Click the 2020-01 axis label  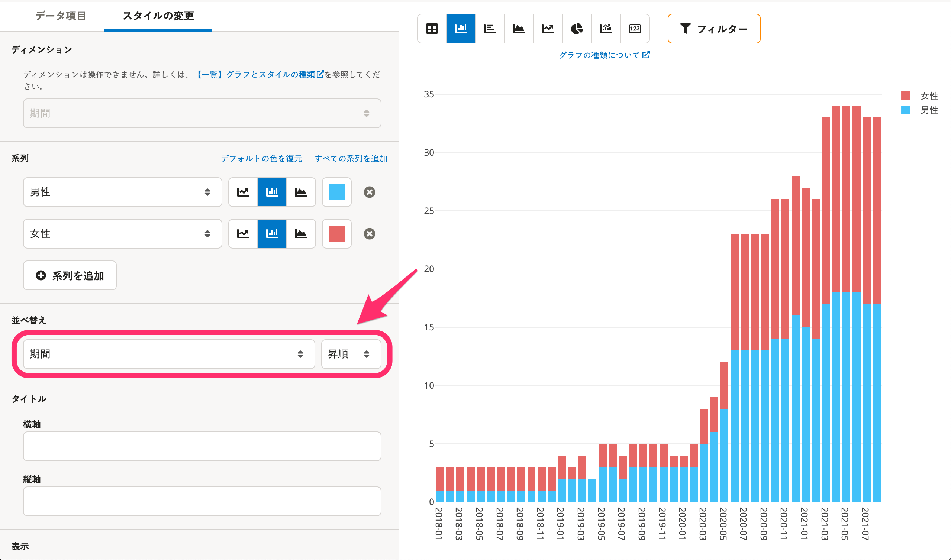(682, 524)
